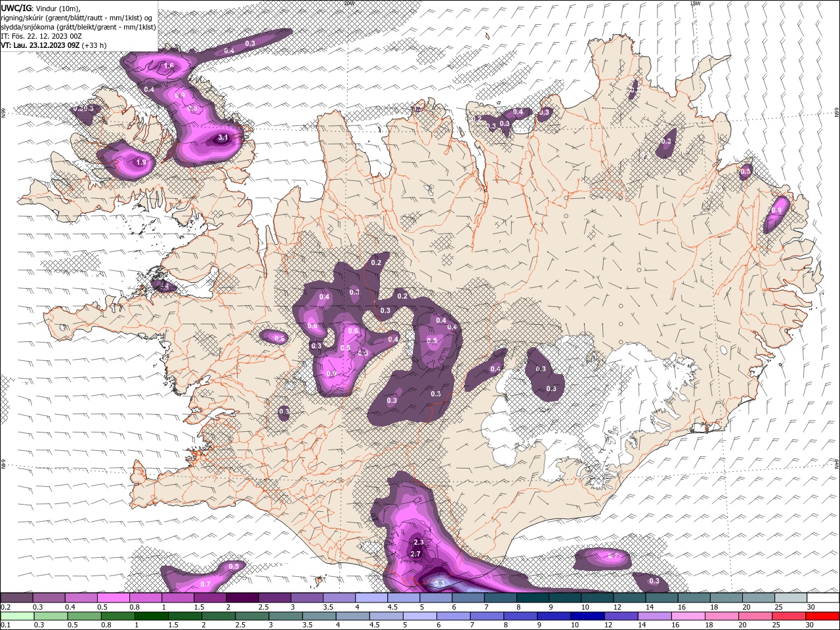Select the 5.3 label on the south coast
This screenshot has width=840, height=630.
(440, 583)
